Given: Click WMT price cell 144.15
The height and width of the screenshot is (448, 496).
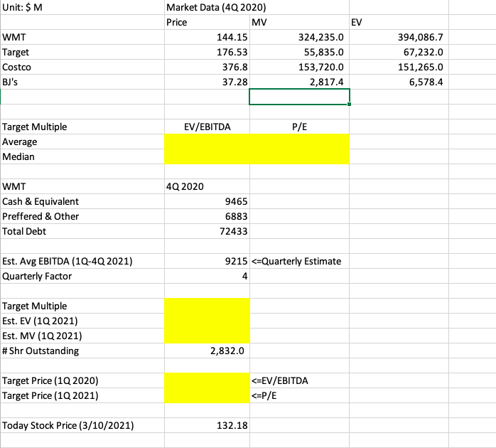Looking at the screenshot, I should point(207,37).
